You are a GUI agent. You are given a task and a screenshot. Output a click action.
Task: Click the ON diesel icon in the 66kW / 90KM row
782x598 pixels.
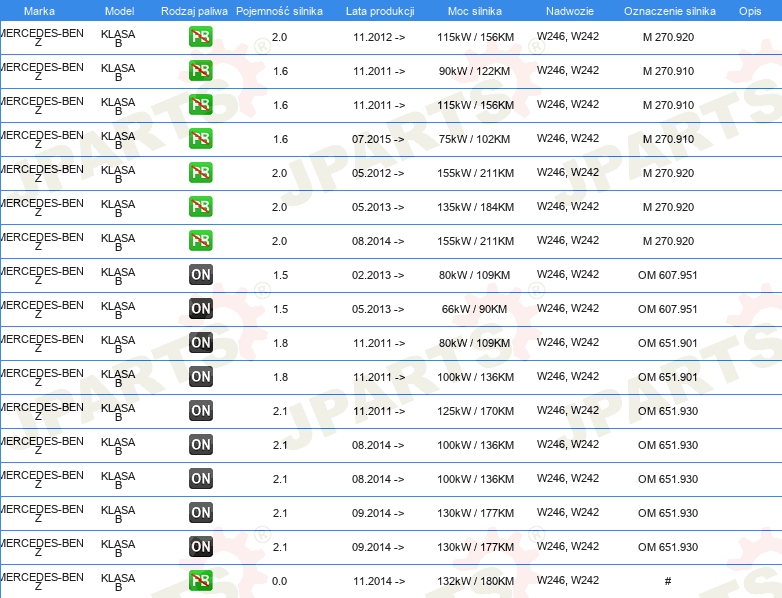[x=200, y=309]
